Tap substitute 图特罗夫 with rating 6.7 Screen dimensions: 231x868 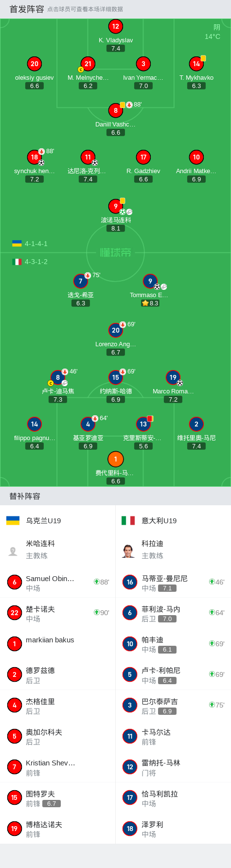point(57,798)
